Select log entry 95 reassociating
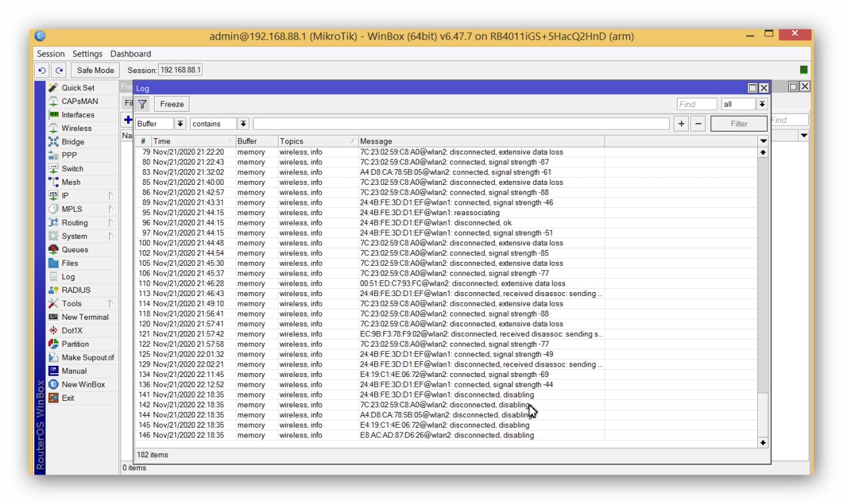This screenshot has height=504, width=843. pos(446,213)
